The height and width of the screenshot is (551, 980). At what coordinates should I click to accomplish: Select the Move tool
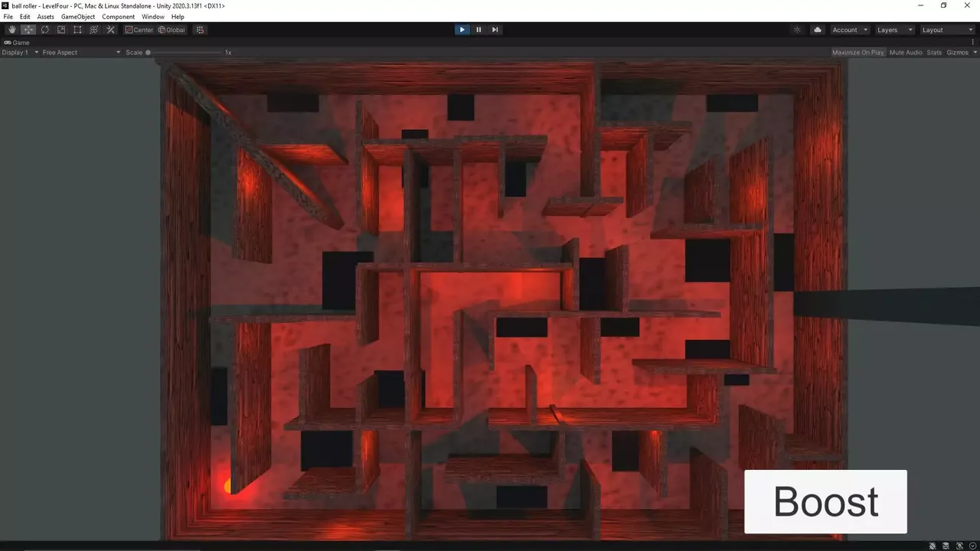click(28, 29)
